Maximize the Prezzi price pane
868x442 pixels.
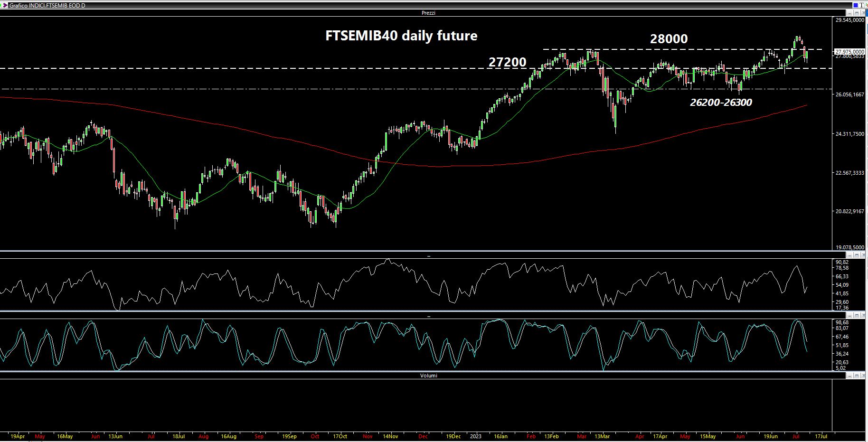tap(857, 13)
